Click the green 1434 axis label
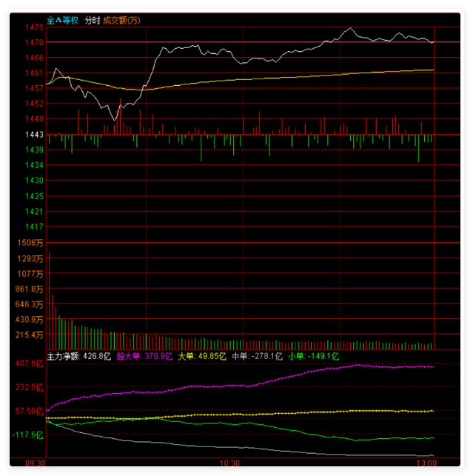 coord(34,165)
